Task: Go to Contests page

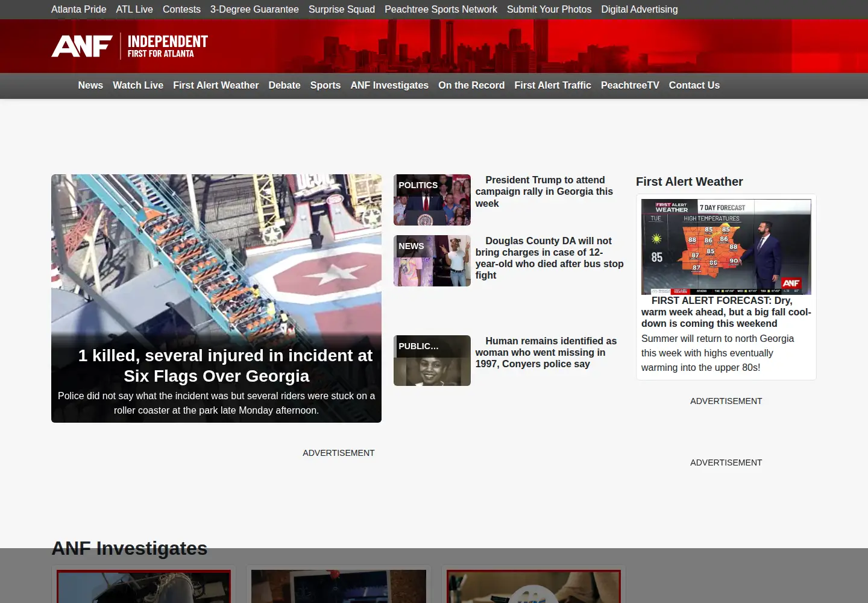Action: 181,10
